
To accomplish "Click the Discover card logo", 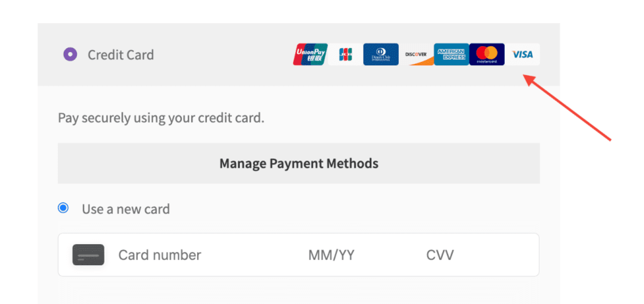I will (416, 55).
